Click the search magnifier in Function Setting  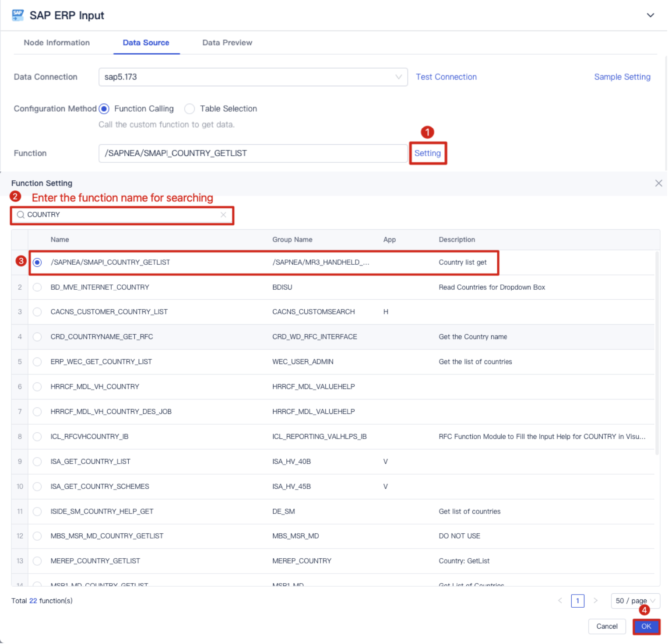[x=21, y=215]
